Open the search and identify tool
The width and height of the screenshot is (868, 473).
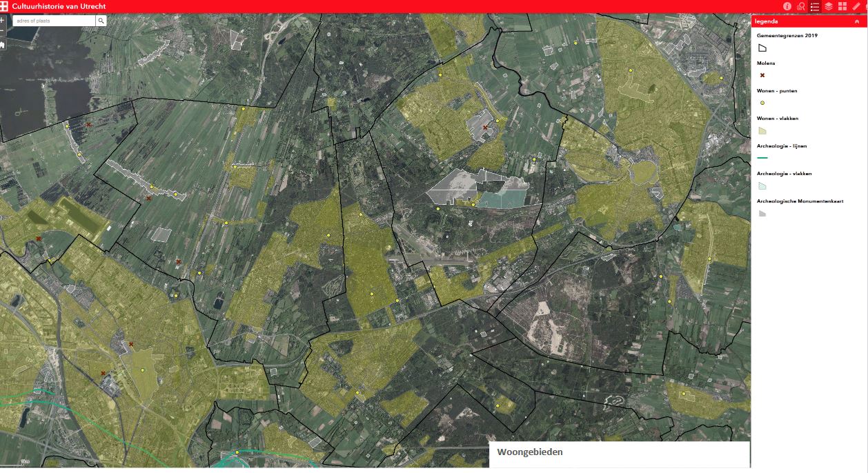click(800, 6)
